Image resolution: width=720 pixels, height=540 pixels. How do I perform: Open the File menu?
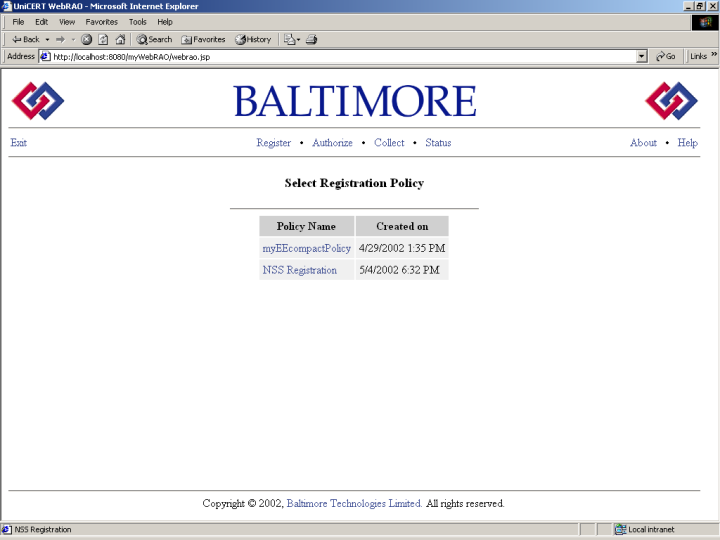pyautogui.click(x=18, y=22)
